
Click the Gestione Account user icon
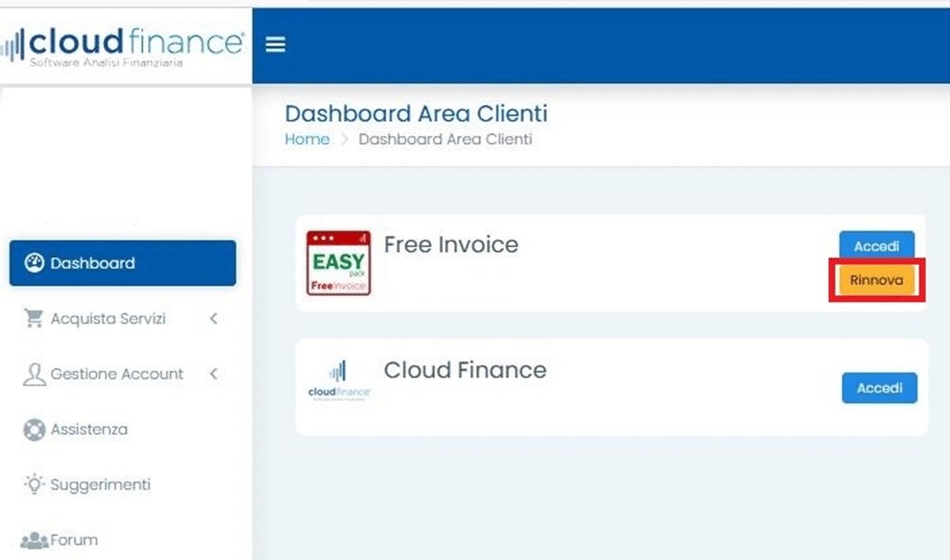pos(34,375)
